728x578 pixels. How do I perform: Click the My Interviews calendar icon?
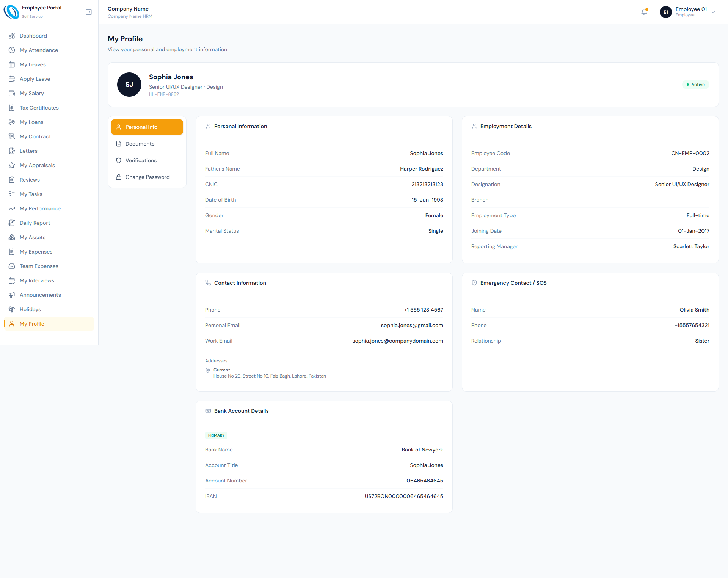(12, 280)
